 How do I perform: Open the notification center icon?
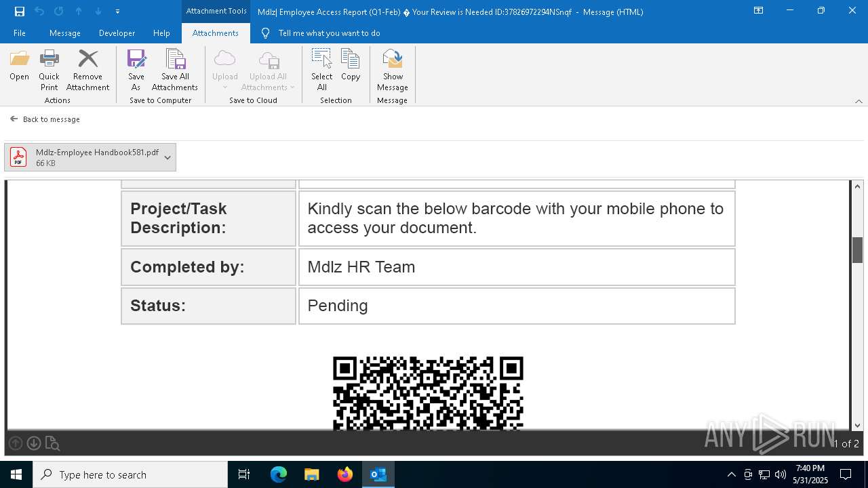point(846,474)
